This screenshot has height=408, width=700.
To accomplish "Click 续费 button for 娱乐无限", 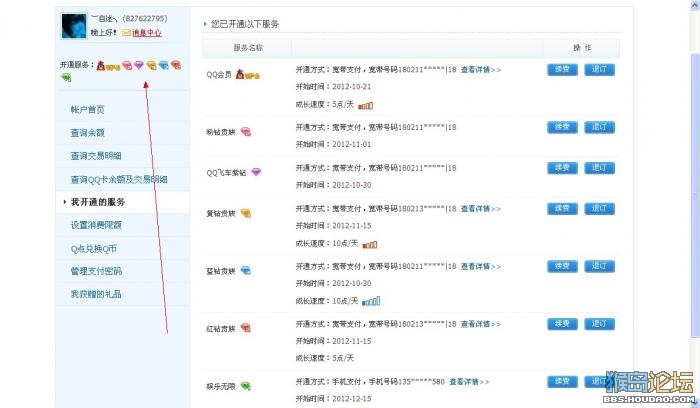I will (x=562, y=382).
